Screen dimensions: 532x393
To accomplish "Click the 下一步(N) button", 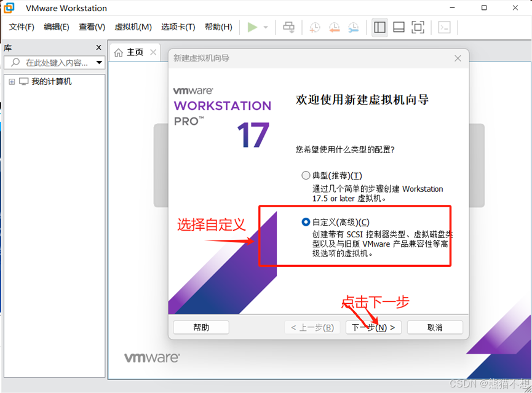I will click(373, 327).
